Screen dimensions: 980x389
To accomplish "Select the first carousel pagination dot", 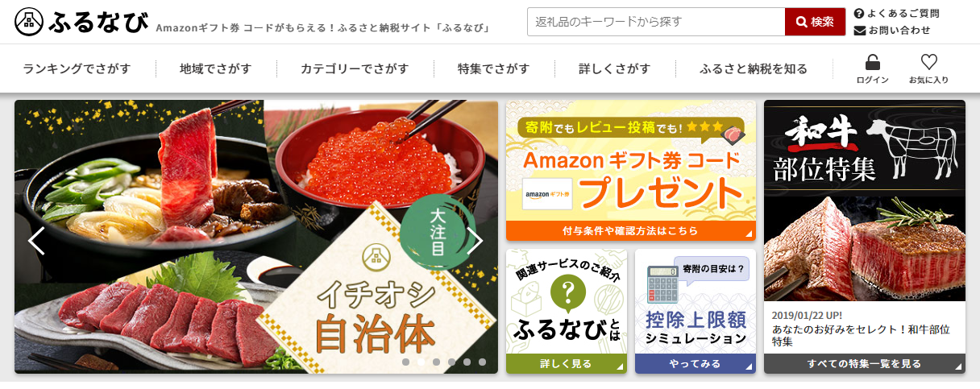I will [405, 362].
